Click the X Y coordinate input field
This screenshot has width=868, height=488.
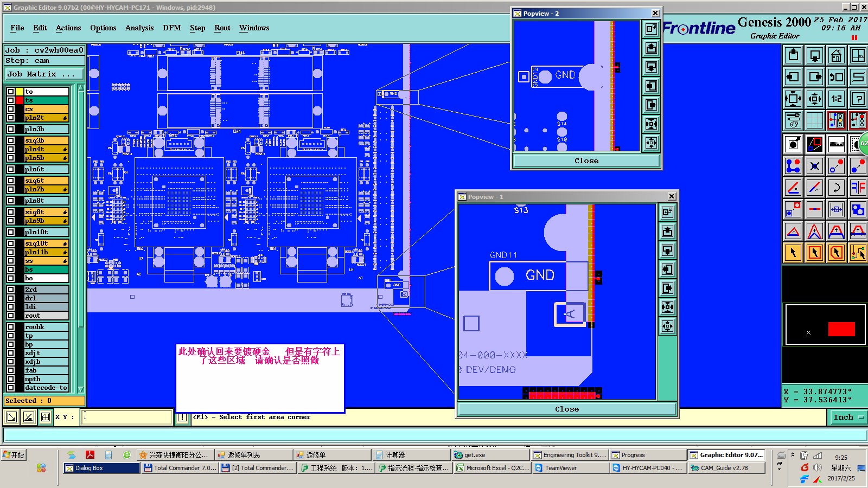click(127, 417)
